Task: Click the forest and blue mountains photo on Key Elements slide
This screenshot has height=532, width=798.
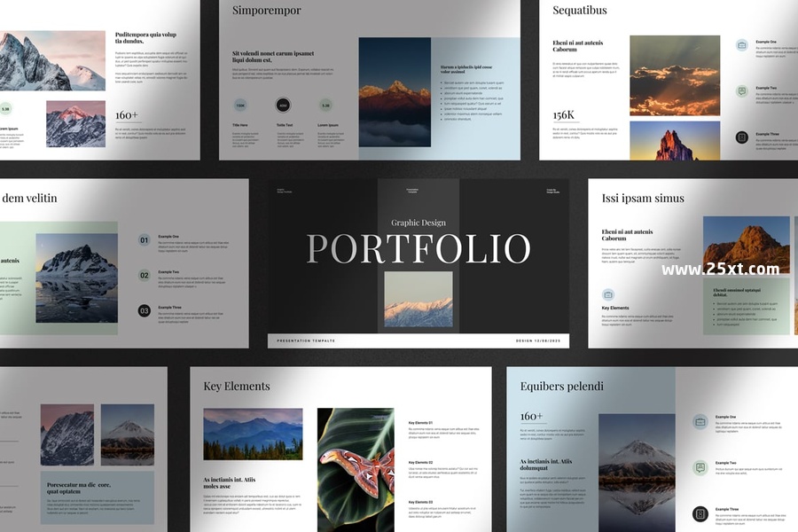Action: pyautogui.click(x=253, y=434)
